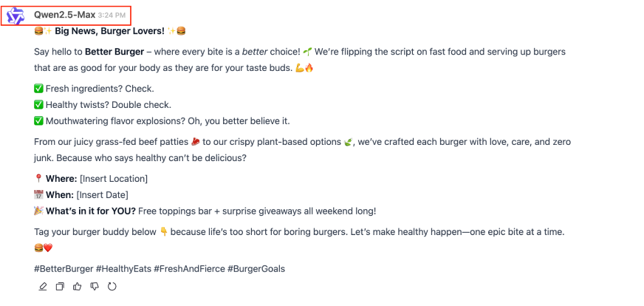
Task: Regenerate the response with the circular arrow
Action: click(x=112, y=287)
